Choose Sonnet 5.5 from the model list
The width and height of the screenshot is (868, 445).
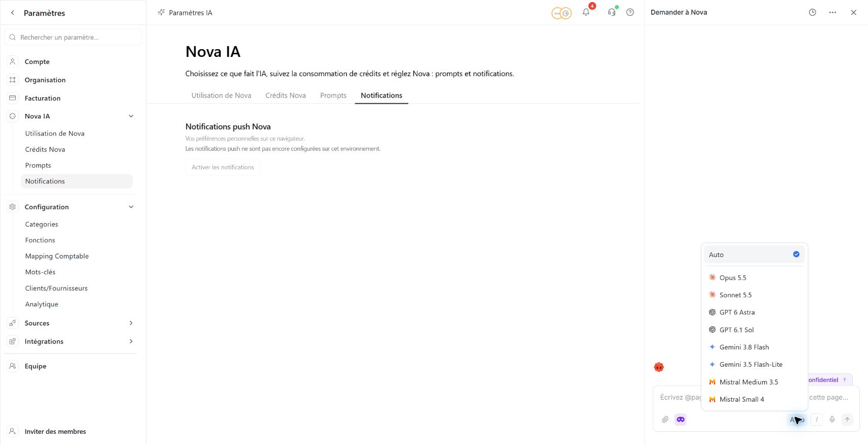click(754, 295)
